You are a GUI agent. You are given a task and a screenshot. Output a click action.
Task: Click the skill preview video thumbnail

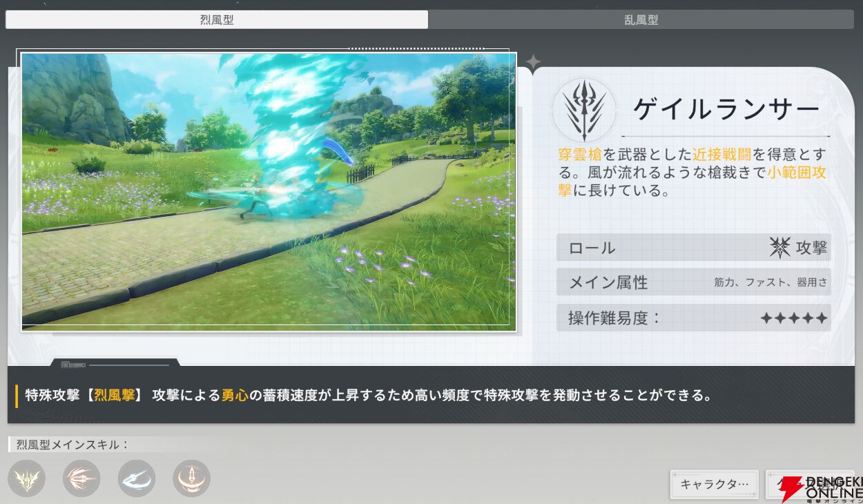269,191
